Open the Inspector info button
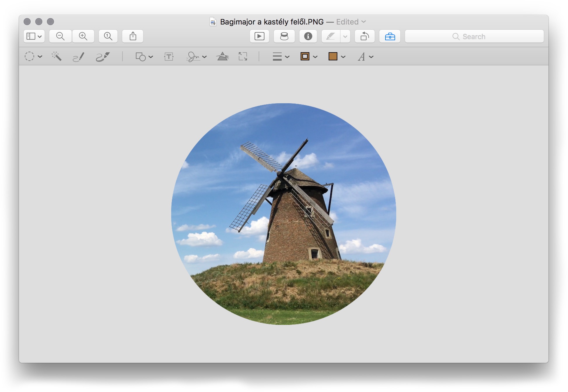The height and width of the screenshot is (392, 568). pos(308,36)
